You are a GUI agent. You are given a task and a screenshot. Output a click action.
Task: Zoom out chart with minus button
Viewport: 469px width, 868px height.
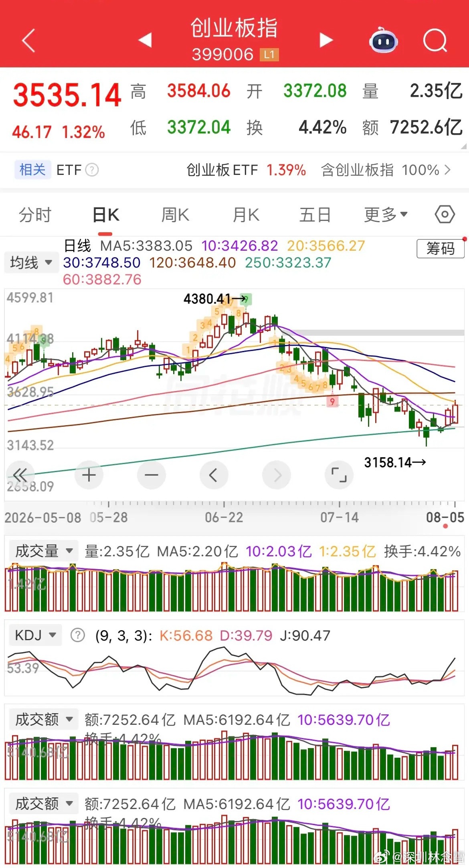tap(151, 475)
